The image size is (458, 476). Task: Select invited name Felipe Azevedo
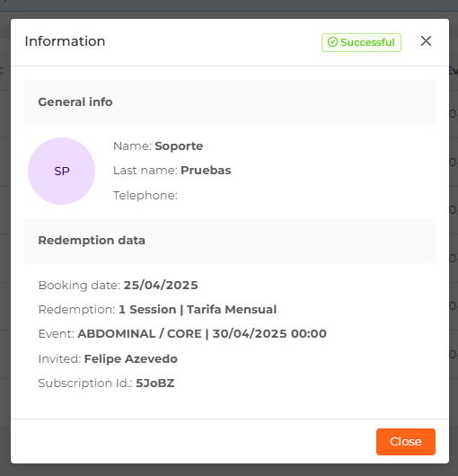click(x=131, y=359)
